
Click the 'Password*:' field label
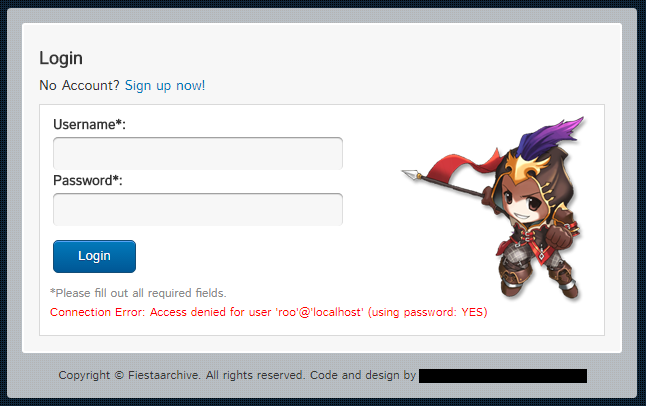(88, 180)
